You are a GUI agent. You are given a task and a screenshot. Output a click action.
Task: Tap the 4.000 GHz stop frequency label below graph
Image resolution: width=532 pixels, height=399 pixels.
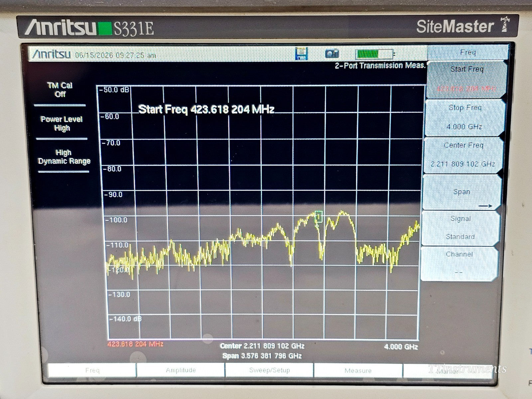[401, 346]
